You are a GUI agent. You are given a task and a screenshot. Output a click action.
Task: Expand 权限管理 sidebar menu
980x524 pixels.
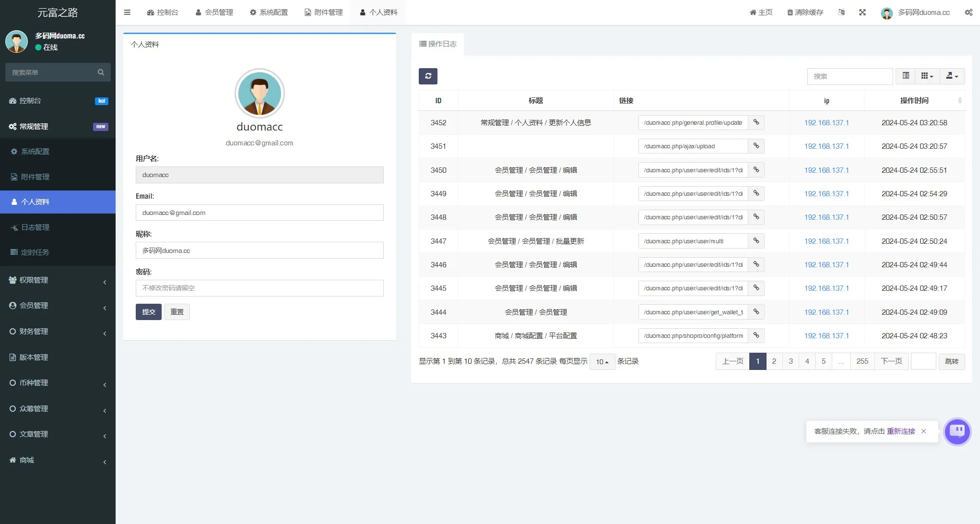tap(58, 280)
